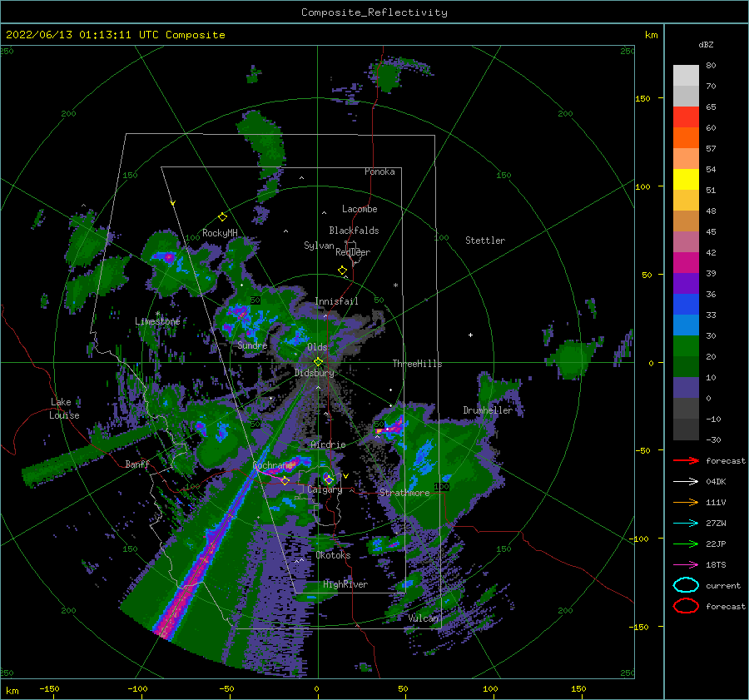The image size is (749, 700).
Task: Click yellow radar-site diamond at Didsbury center
Action: (318, 362)
